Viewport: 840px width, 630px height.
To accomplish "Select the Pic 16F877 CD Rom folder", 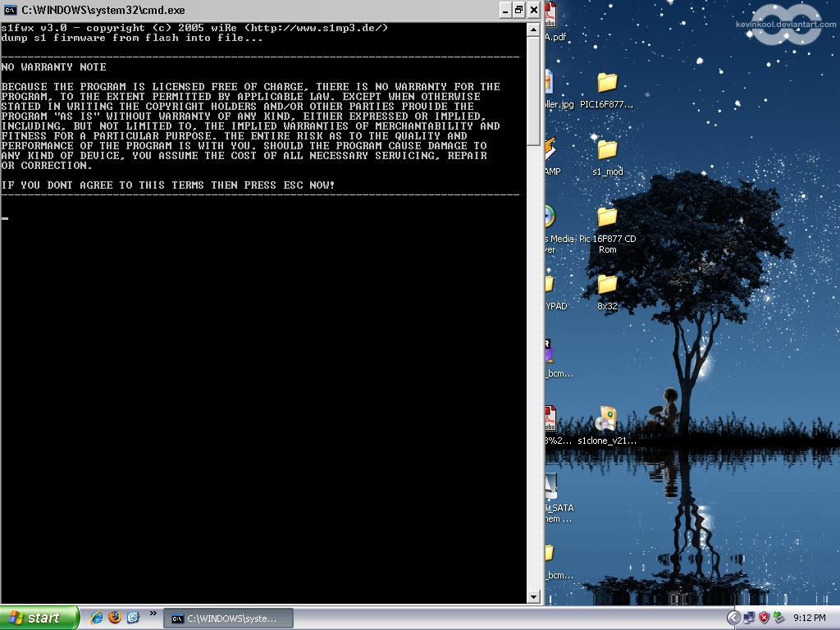I will [x=608, y=231].
